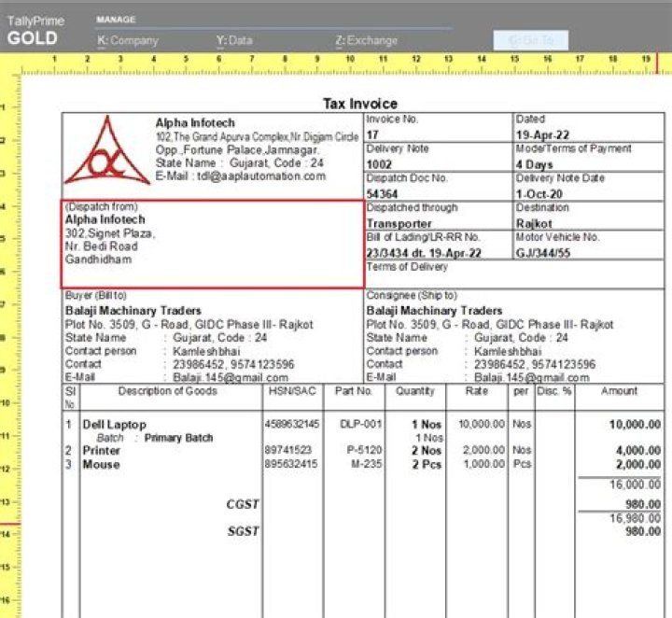Screen dimensions: 672x618
Task: Click the Buyer (Bill to) label
Action: (x=95, y=295)
